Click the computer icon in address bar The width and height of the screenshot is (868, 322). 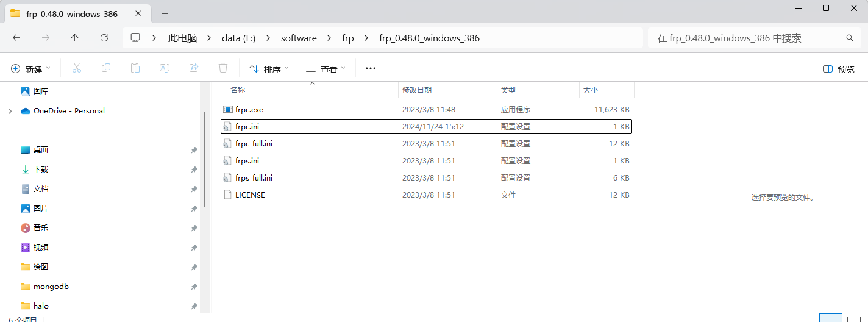[135, 38]
